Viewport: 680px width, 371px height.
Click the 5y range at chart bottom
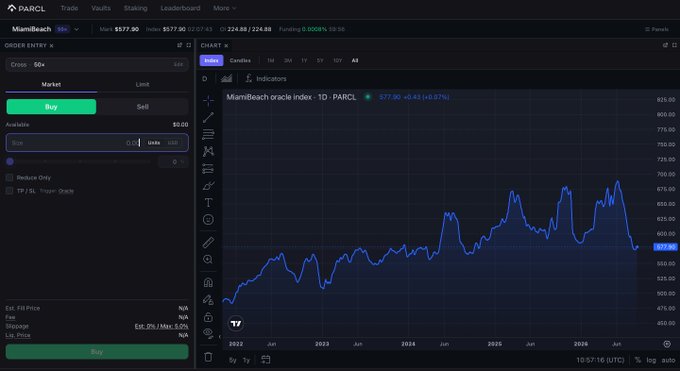tap(233, 360)
